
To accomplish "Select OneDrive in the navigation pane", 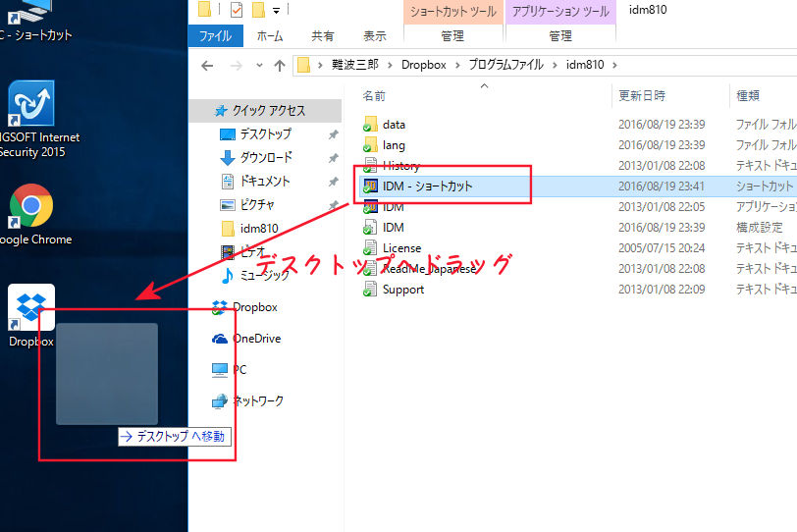I will [x=257, y=339].
